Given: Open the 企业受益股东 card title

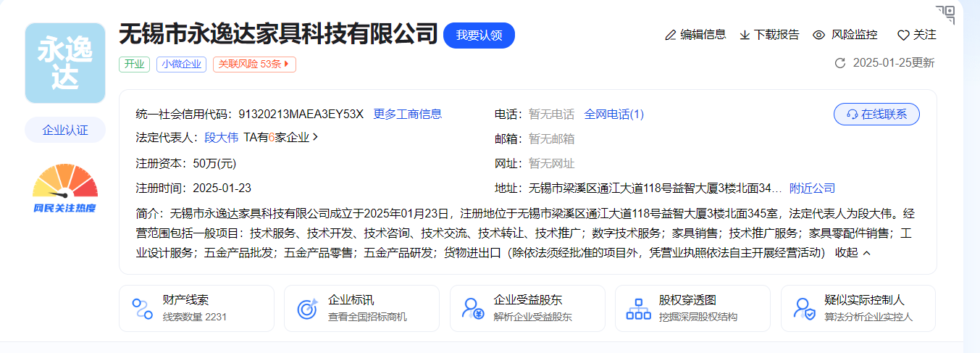Looking at the screenshot, I should coord(528,300).
